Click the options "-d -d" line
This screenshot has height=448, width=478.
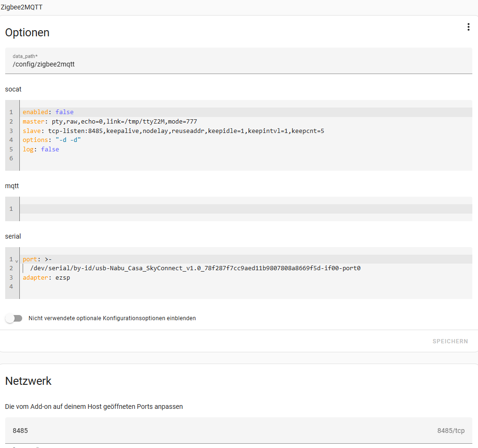[51, 140]
